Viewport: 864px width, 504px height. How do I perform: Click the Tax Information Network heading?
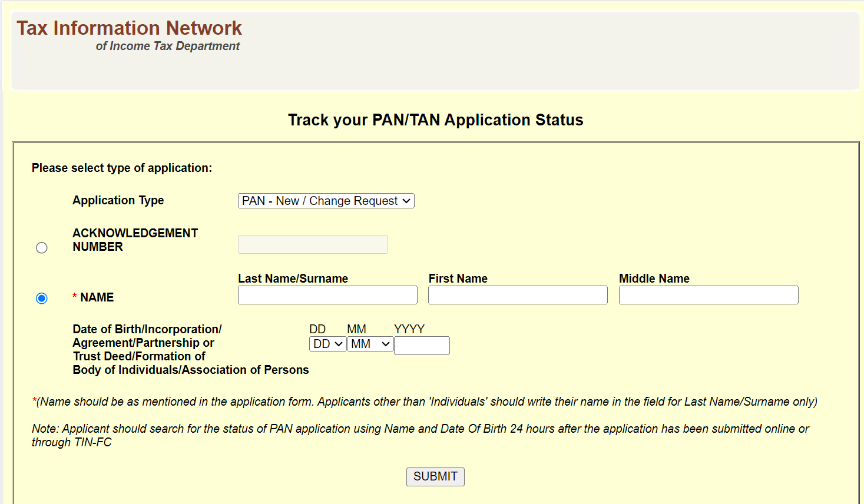(x=129, y=28)
